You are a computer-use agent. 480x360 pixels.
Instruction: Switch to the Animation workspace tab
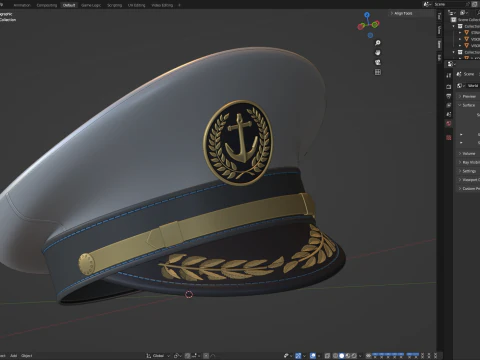[22, 5]
